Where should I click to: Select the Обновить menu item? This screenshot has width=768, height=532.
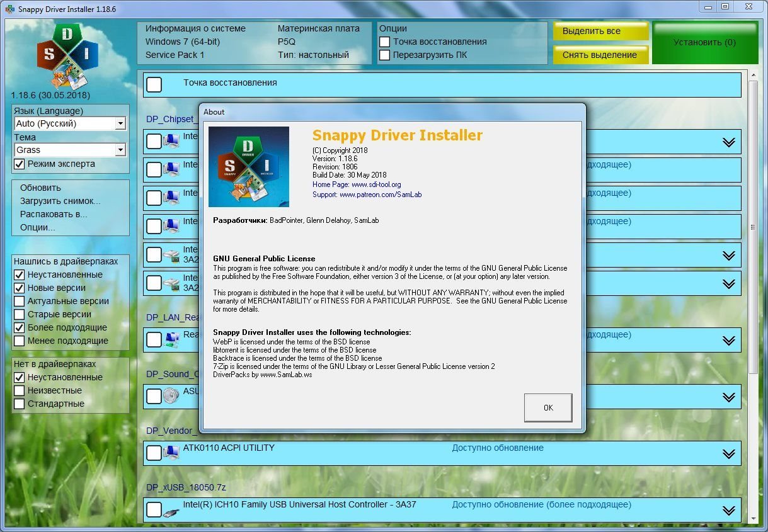point(40,188)
